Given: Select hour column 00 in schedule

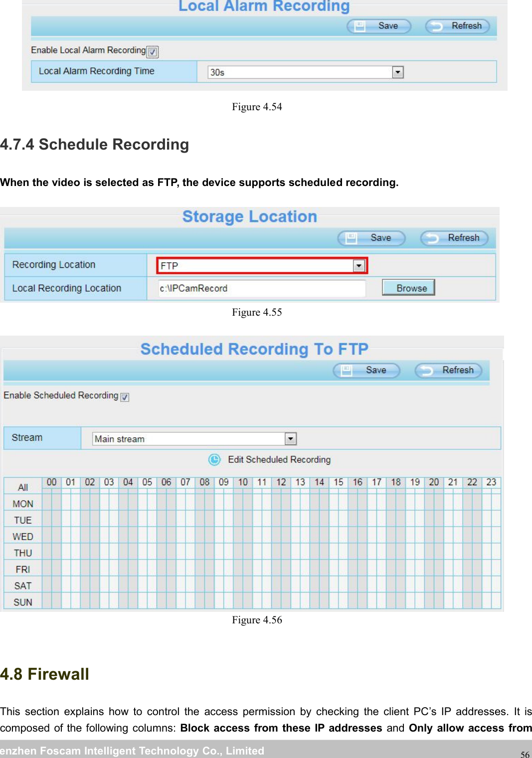Looking at the screenshot, I should point(52,482).
